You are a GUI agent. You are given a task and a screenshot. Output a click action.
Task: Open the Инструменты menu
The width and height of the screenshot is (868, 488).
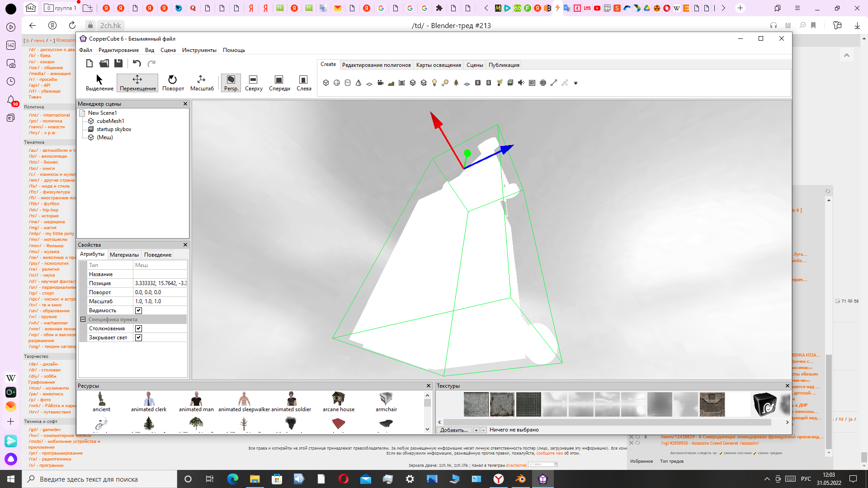click(199, 50)
